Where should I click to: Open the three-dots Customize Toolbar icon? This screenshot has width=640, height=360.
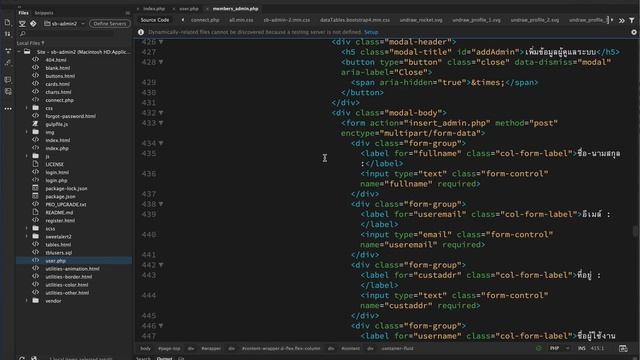pos(8,109)
